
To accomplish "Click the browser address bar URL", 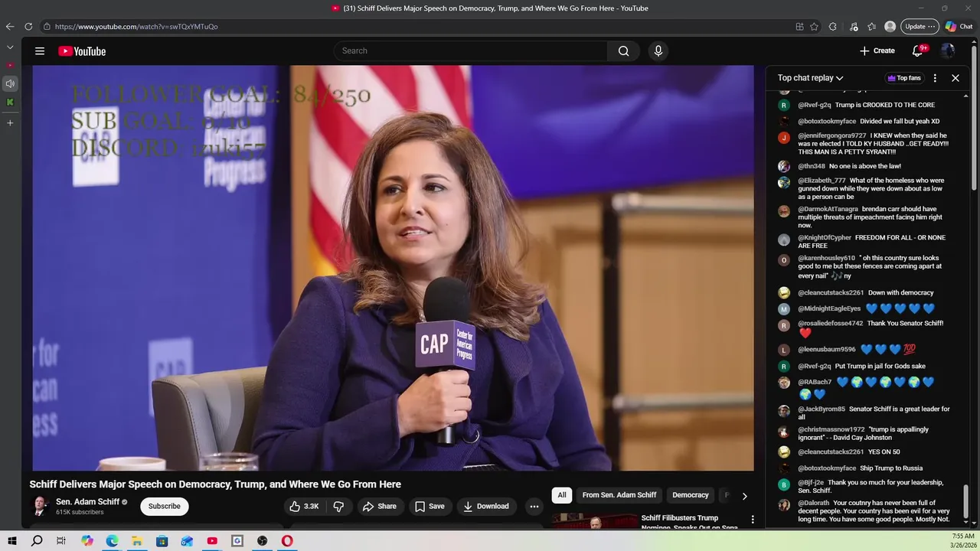I will pyautogui.click(x=136, y=27).
